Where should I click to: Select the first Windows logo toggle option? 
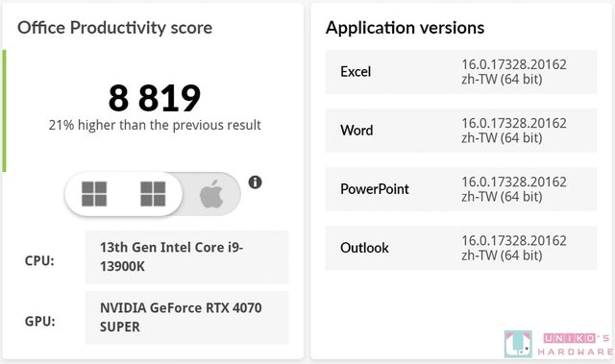(94, 194)
